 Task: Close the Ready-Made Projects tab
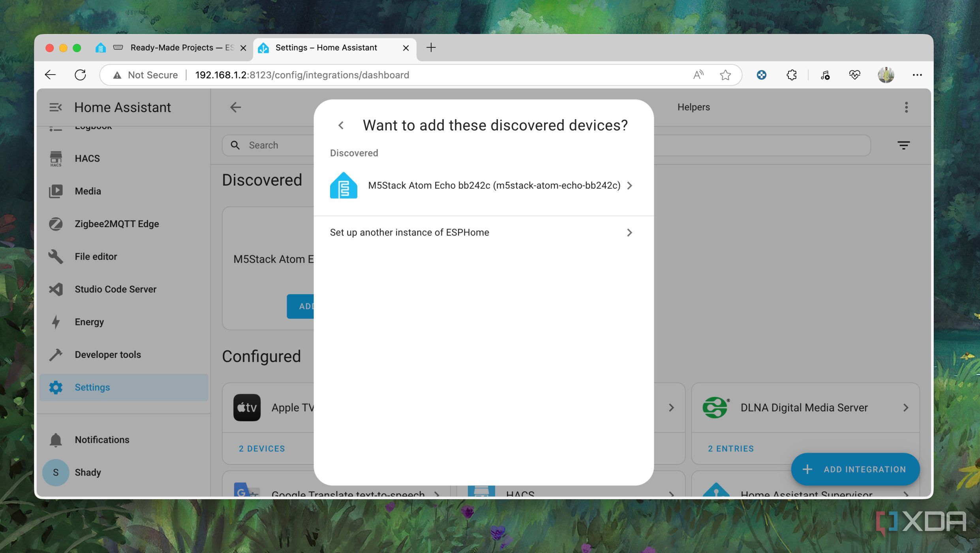[243, 48]
